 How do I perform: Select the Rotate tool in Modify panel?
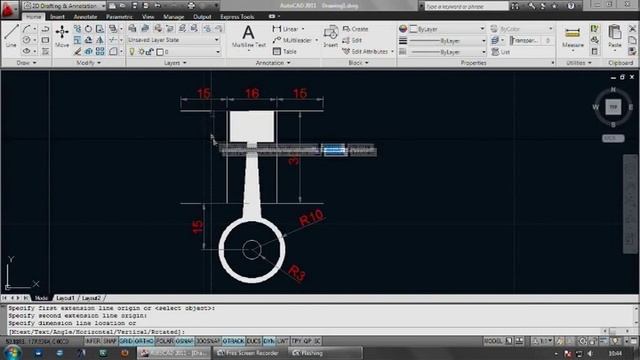pos(89,29)
